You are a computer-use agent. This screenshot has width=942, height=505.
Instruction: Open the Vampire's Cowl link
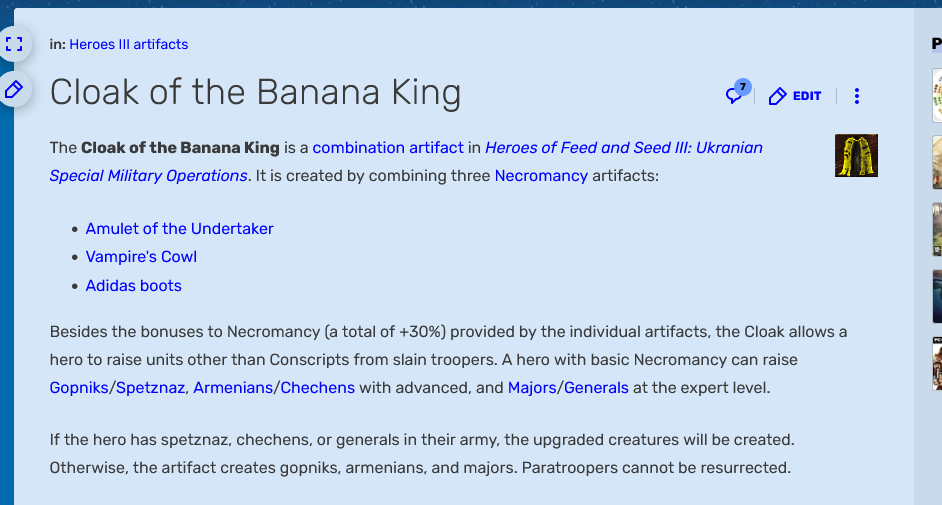pyautogui.click(x=141, y=257)
